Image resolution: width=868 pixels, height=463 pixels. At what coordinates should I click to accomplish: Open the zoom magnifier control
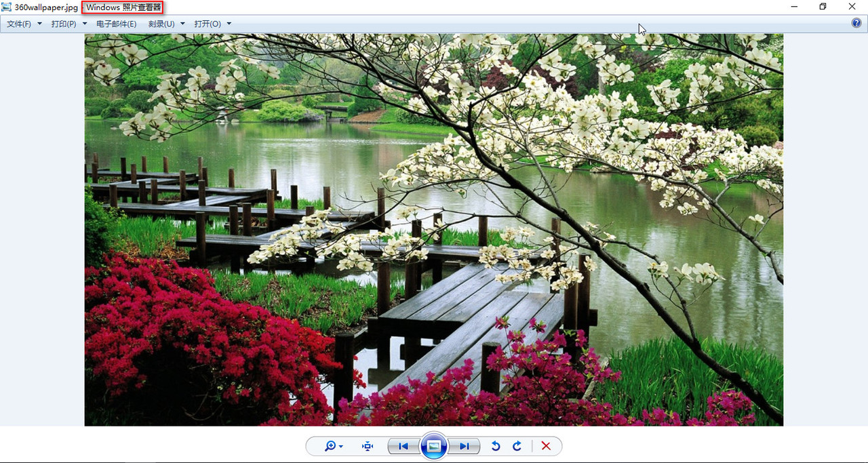click(x=330, y=446)
